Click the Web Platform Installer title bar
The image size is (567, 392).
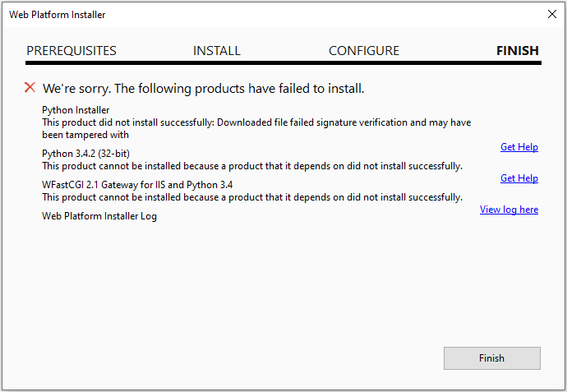247,14
